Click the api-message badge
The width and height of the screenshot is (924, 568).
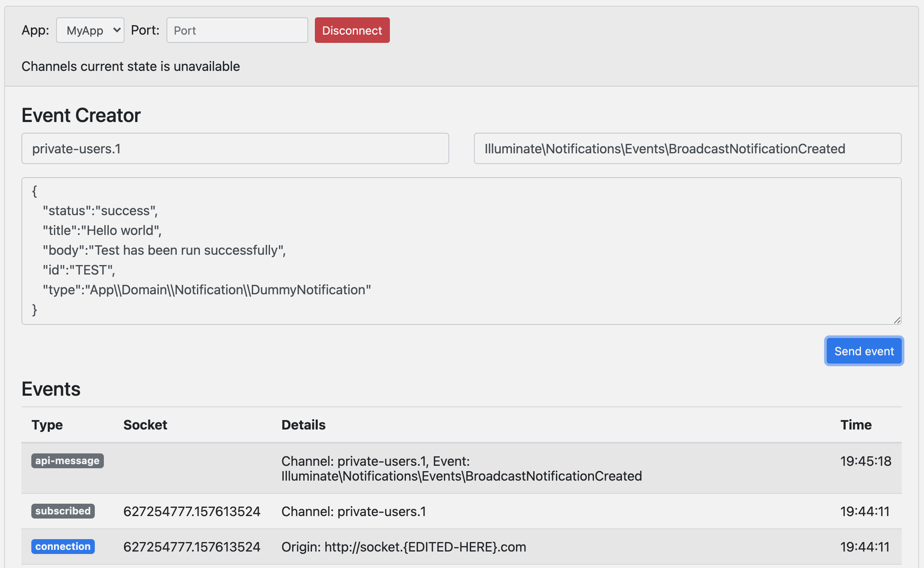[x=67, y=460]
